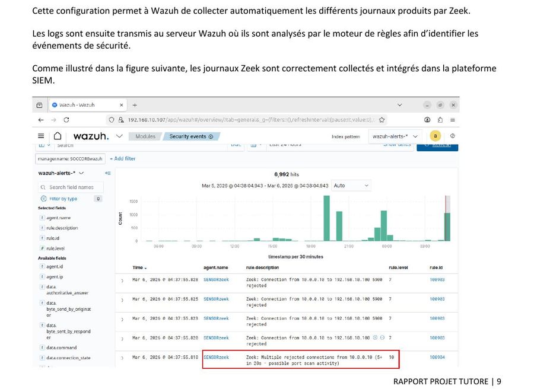Select the data.command field
The width and height of the screenshot is (534, 392).
[61, 348]
